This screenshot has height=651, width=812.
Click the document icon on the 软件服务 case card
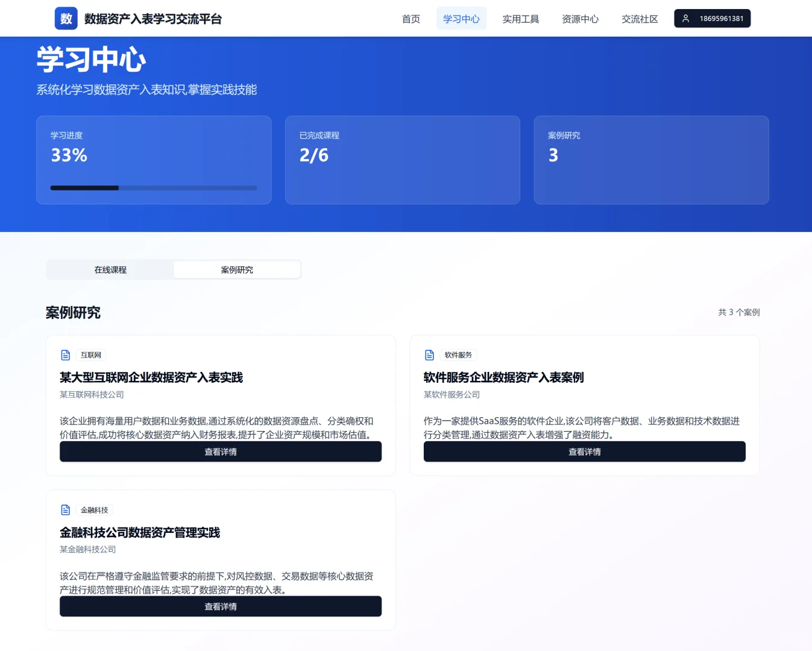click(429, 354)
